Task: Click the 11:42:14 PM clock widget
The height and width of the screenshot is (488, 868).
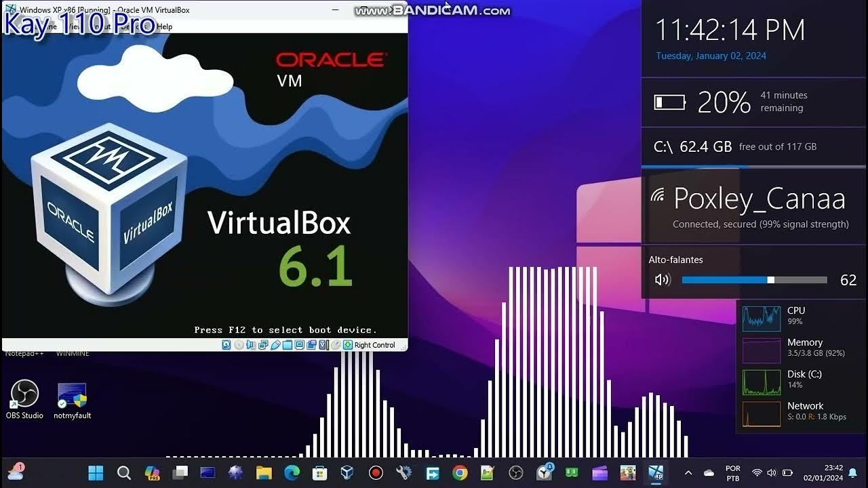Action: 730,30
